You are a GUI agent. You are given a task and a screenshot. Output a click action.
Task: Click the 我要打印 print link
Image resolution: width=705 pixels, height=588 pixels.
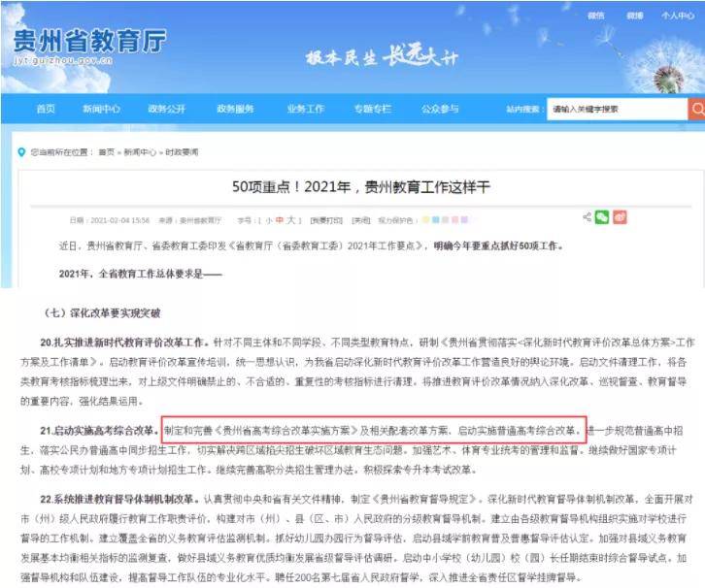(x=326, y=220)
